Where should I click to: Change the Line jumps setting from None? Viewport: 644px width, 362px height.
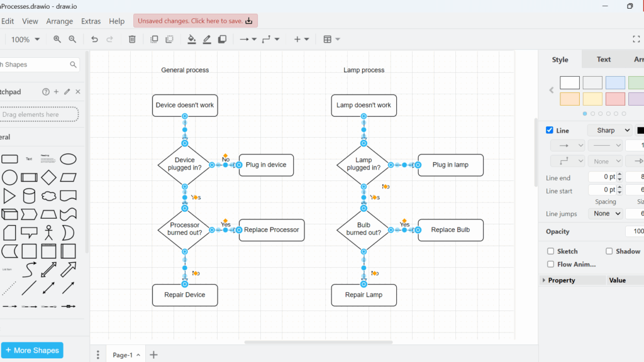pyautogui.click(x=605, y=214)
